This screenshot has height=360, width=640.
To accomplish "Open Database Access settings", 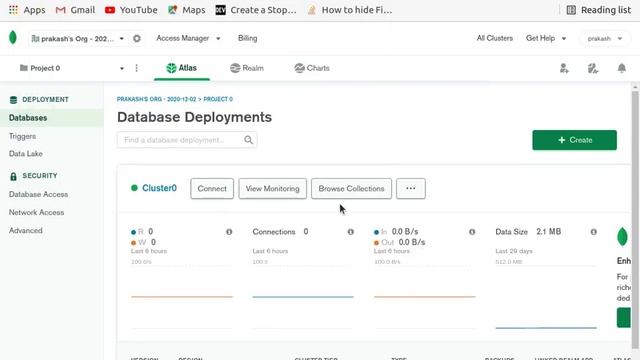I will 38,194.
